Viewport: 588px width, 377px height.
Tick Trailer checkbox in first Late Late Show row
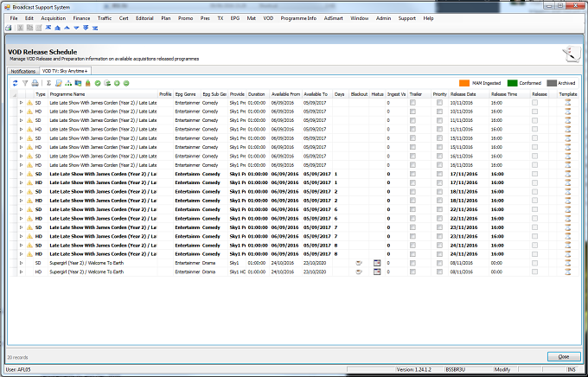coord(412,102)
